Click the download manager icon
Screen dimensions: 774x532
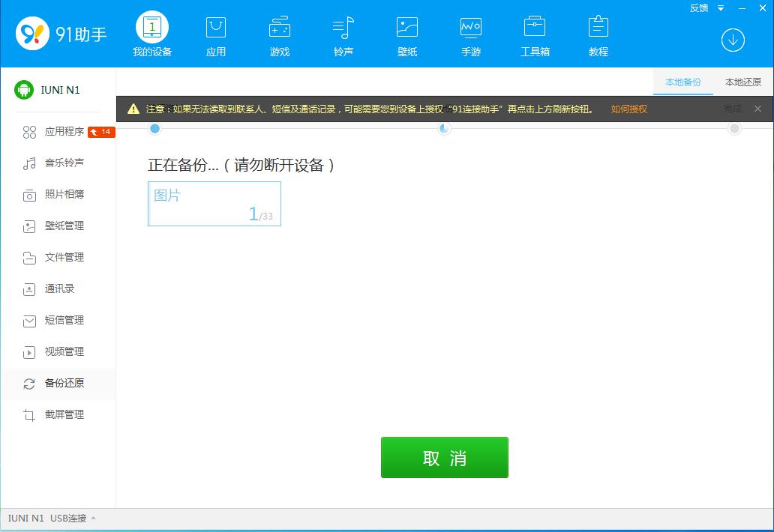[x=733, y=40]
